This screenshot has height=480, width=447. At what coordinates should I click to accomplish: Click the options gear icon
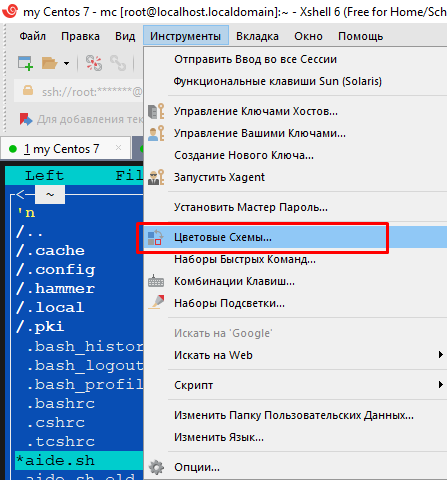click(x=156, y=467)
